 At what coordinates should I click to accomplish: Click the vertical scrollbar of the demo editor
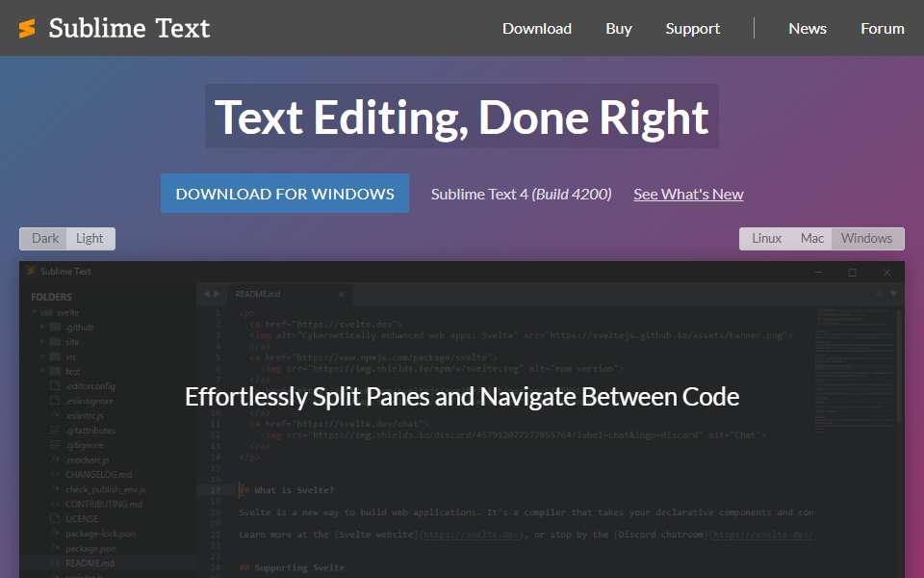pyautogui.click(x=900, y=366)
